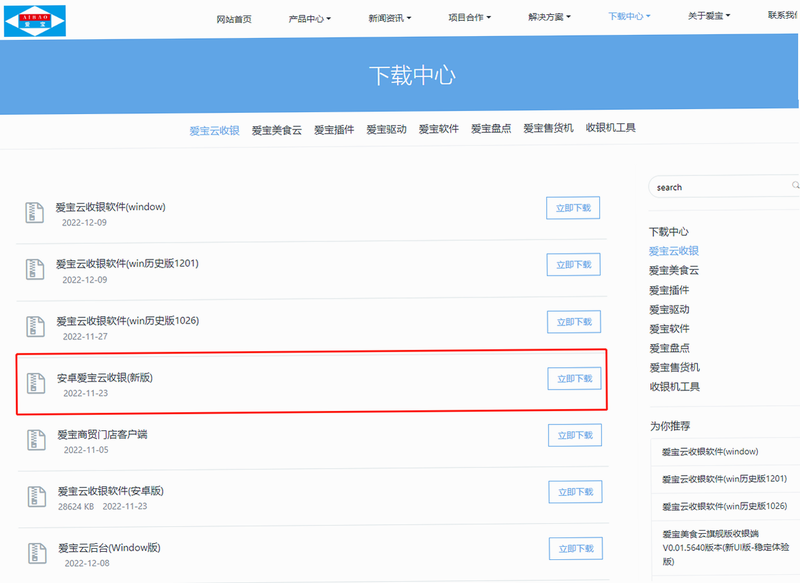Open 爱宝售货机 in the sidebar list
The image size is (800, 583).
(674, 367)
